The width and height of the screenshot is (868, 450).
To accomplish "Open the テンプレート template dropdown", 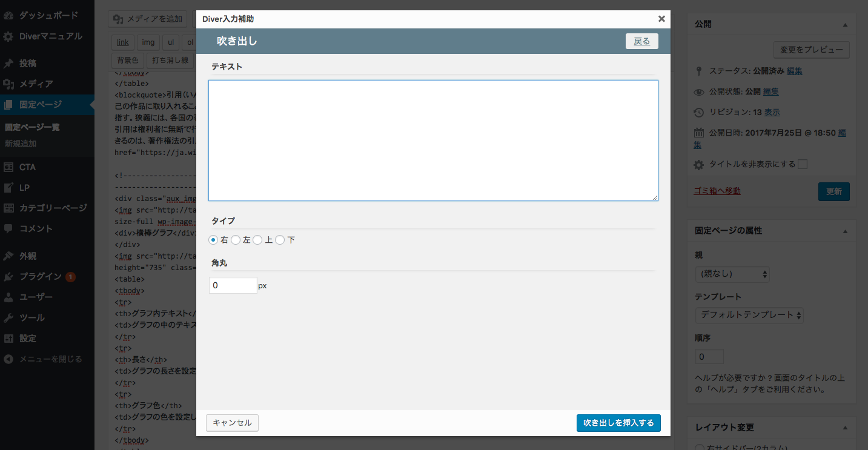I will 749,315.
